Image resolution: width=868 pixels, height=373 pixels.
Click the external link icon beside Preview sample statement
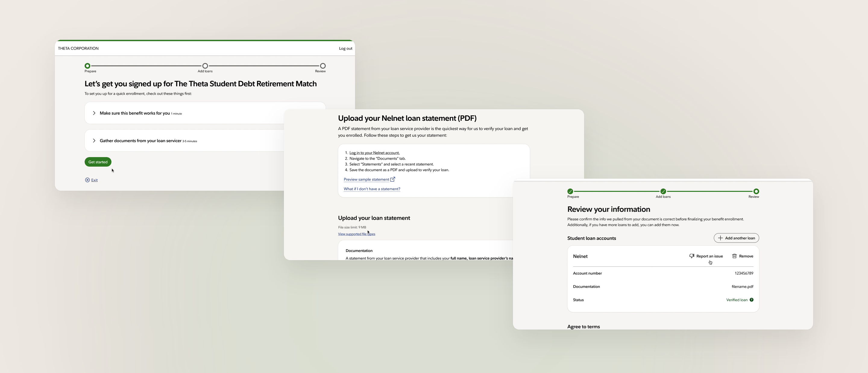coord(392,179)
